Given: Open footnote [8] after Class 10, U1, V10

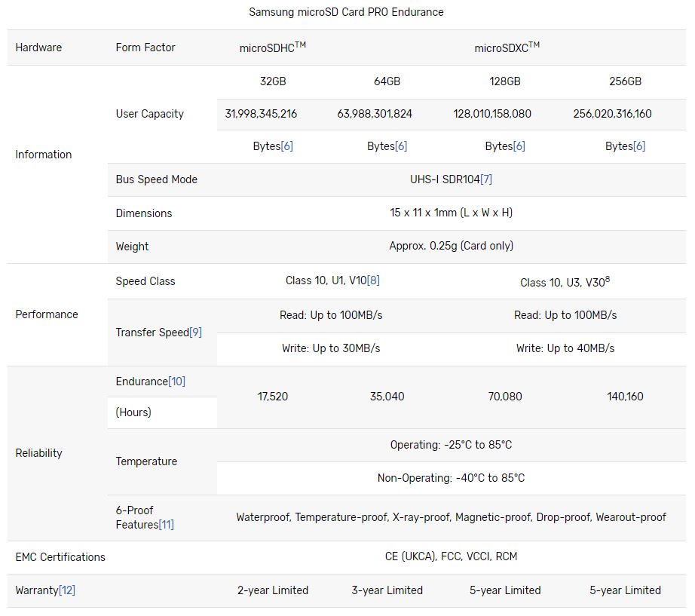Looking at the screenshot, I should point(374,280).
